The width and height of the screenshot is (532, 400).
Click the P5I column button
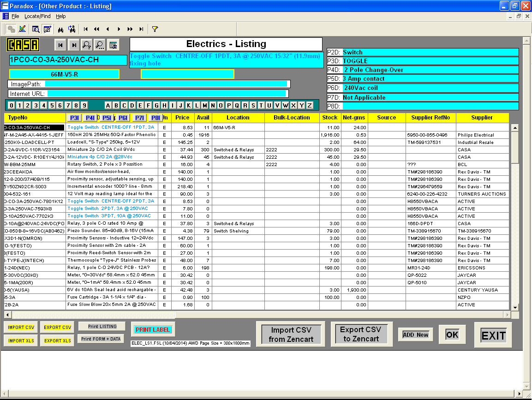(107, 118)
